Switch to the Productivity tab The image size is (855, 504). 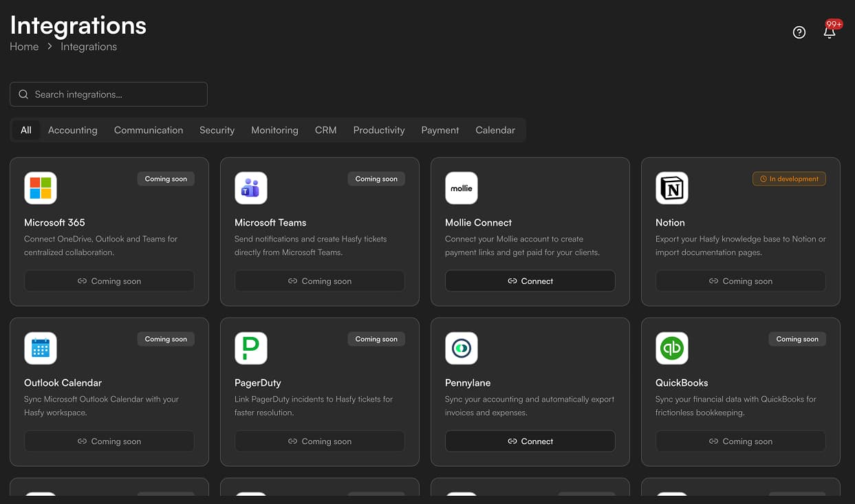pyautogui.click(x=379, y=130)
